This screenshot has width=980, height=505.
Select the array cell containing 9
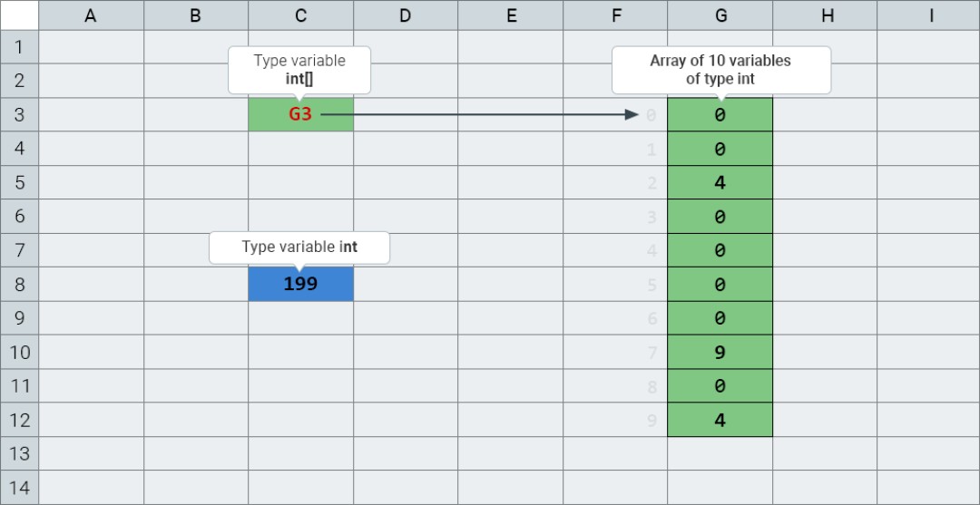click(720, 353)
